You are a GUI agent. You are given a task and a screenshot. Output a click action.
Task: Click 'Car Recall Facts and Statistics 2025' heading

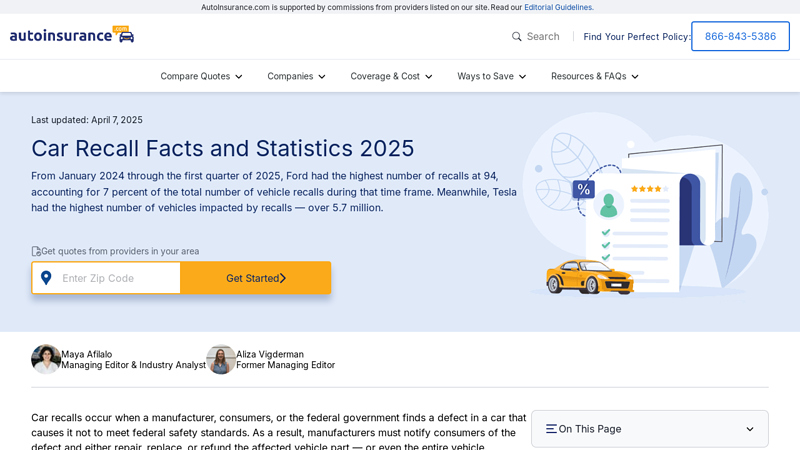click(222, 148)
